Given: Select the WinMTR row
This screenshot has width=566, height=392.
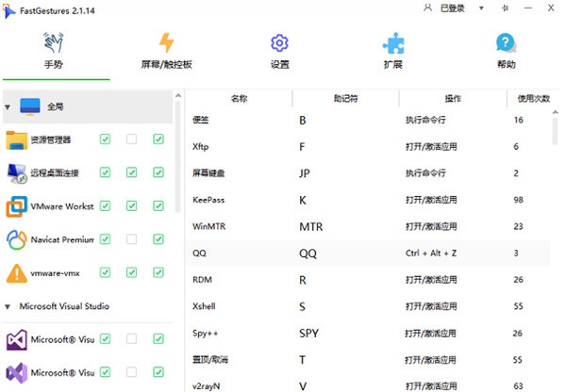Looking at the screenshot, I should 368,227.
